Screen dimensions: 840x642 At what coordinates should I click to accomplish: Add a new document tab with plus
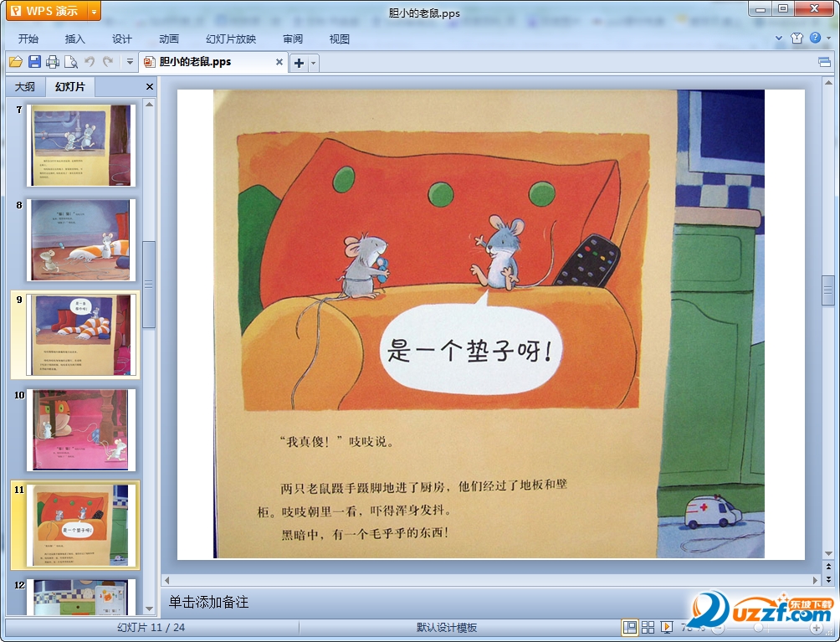coord(299,64)
